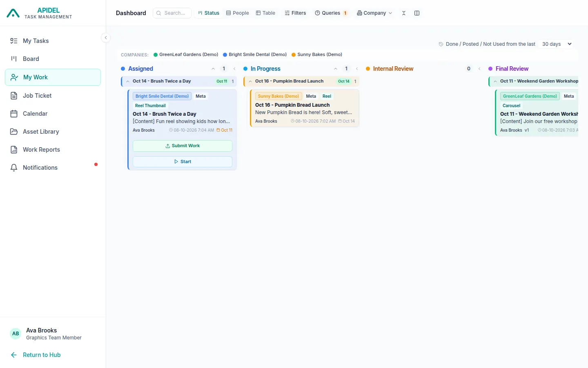This screenshot has width=588, height=368.
Task: Toggle the Bright Smile Dental (Demo) company filter
Action: (255, 54)
